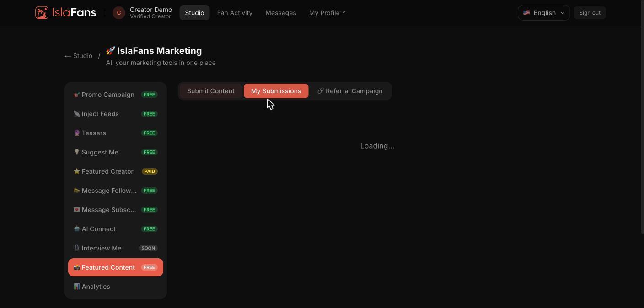Click the IslaFans palm tree logo icon
The image size is (644, 308).
coord(42,13)
